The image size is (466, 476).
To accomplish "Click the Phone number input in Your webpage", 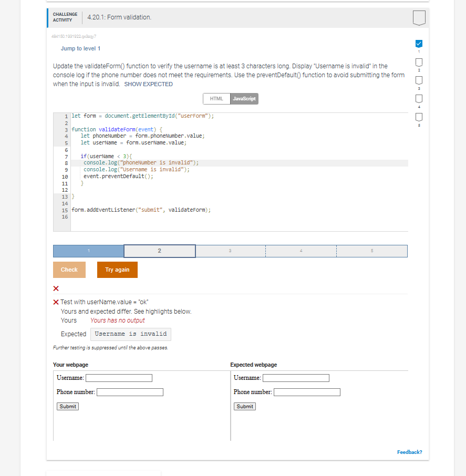I will 129,391.
